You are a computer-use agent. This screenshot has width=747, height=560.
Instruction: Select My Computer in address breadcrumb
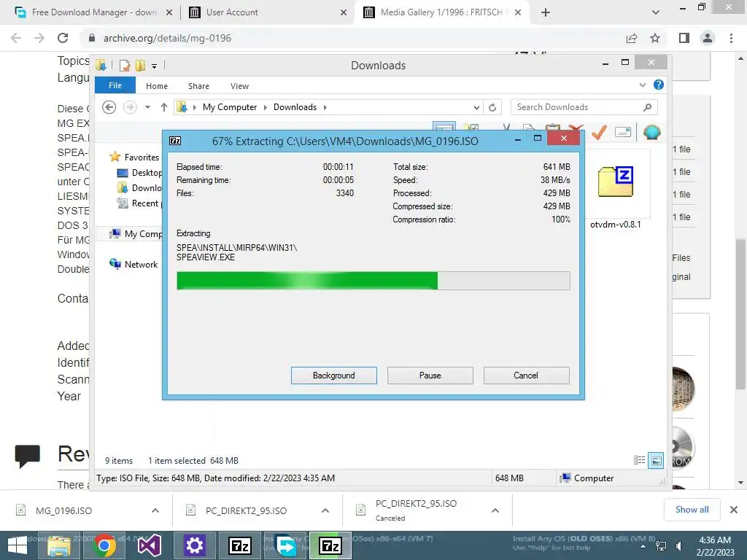click(230, 107)
